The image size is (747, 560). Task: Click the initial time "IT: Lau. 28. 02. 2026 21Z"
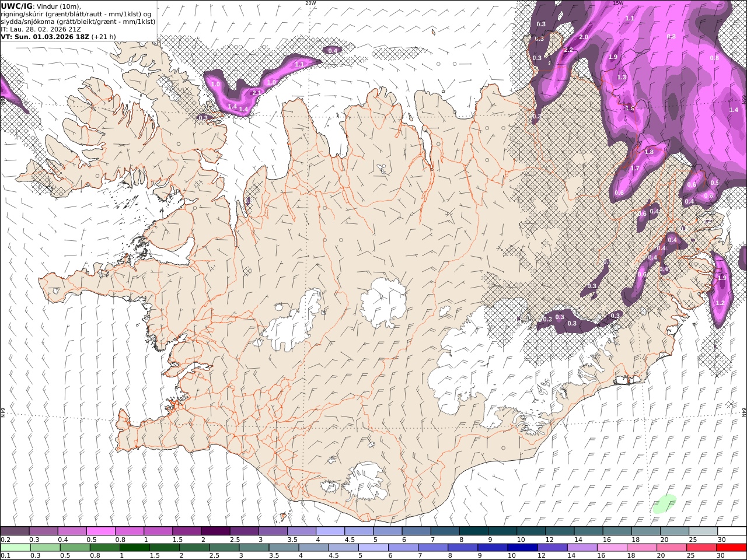42,29
